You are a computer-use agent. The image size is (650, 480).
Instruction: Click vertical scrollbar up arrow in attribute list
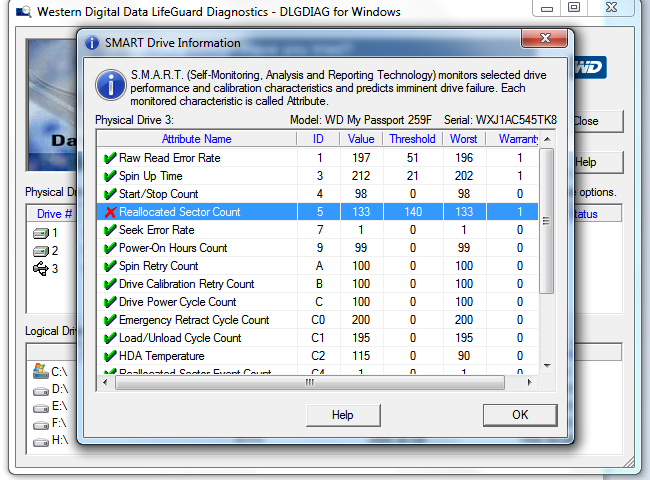[x=547, y=139]
